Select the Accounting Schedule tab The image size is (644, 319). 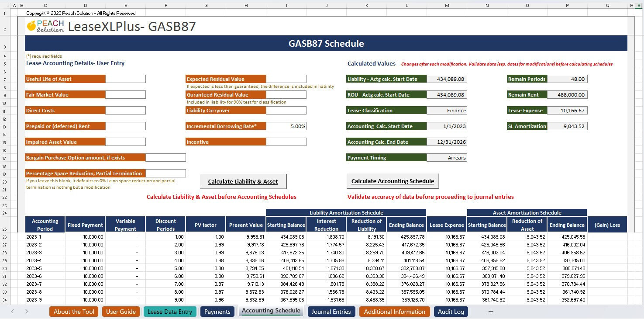tap(271, 311)
